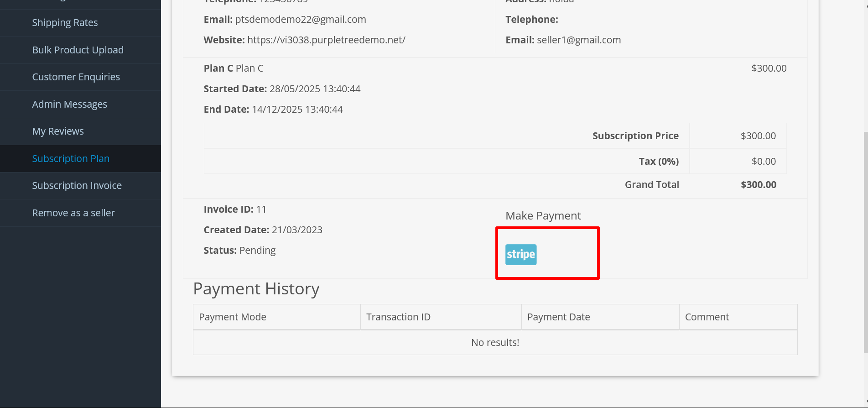The image size is (868, 408).
Task: Click the Status: Pending text
Action: (x=239, y=250)
